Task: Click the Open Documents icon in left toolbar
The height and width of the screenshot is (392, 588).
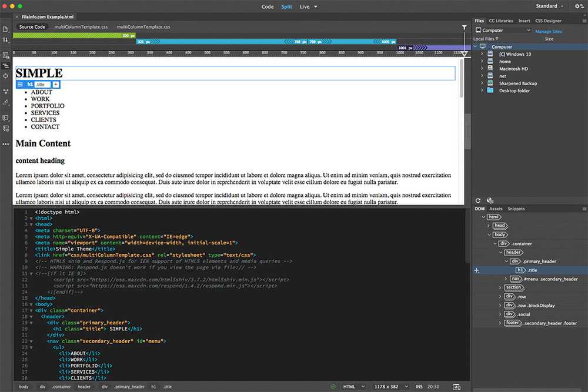Action: pyautogui.click(x=5, y=29)
